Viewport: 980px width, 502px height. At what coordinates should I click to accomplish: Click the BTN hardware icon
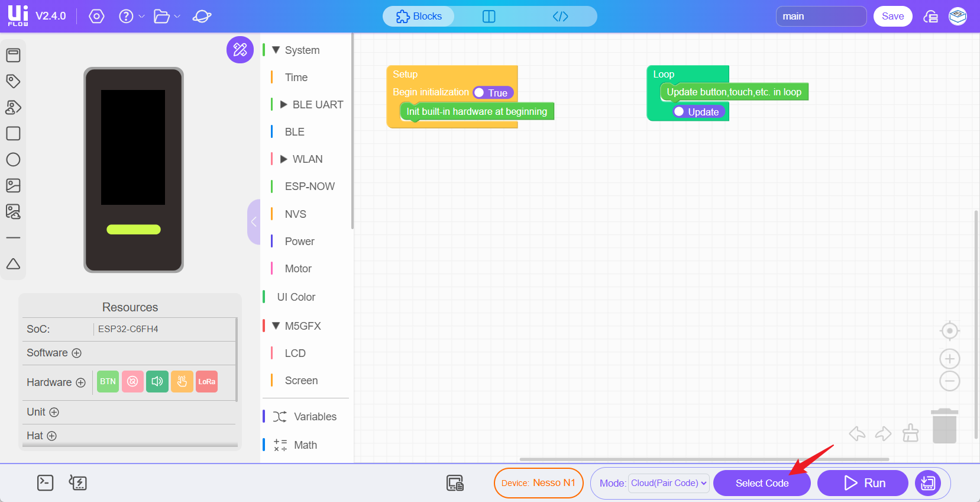[108, 382]
